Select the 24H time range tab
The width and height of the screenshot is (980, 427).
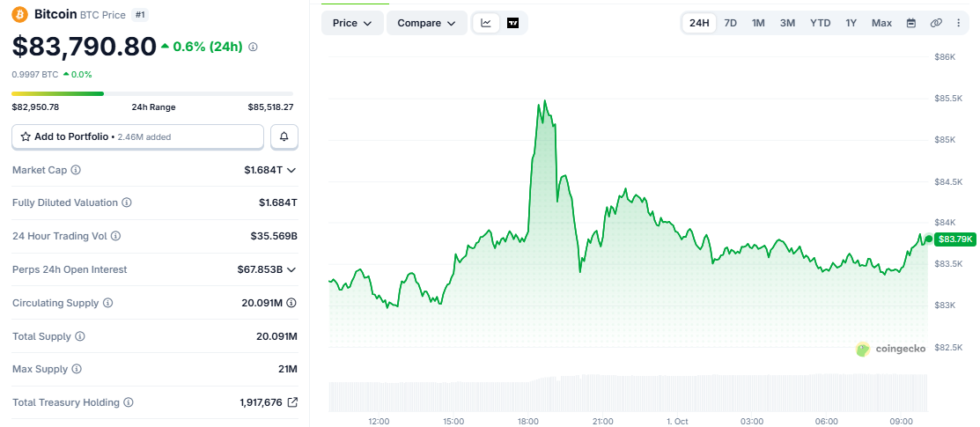699,23
